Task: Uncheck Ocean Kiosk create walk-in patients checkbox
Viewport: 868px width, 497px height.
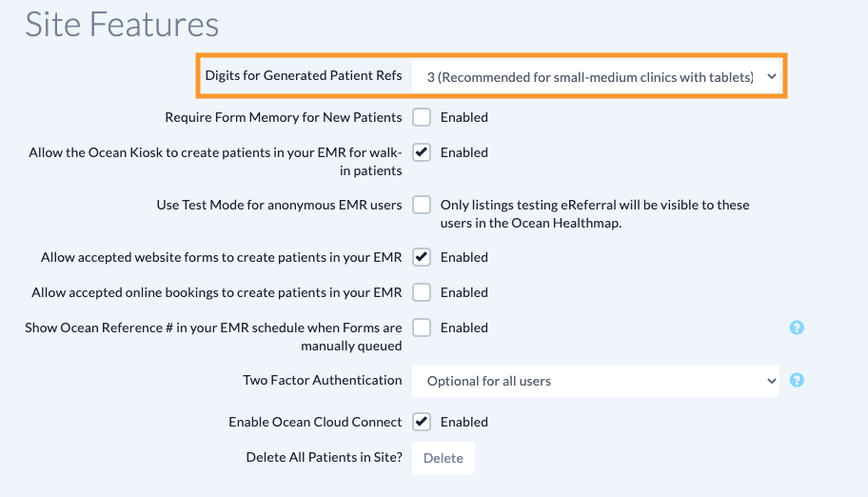Action: [x=422, y=152]
